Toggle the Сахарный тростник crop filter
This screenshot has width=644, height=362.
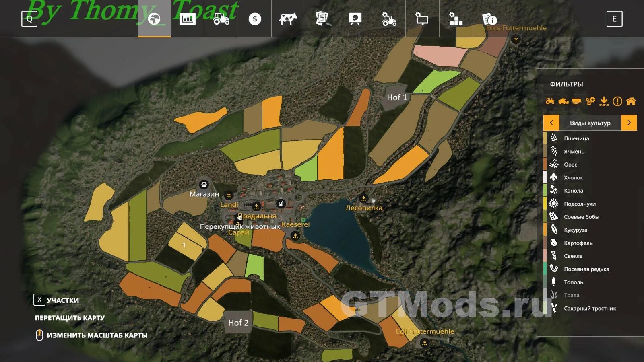tap(590, 308)
